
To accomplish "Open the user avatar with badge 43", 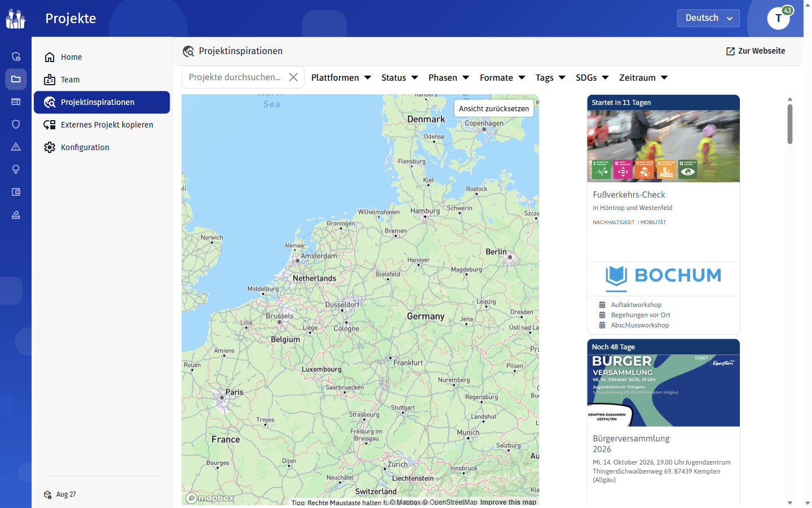I will point(779,19).
